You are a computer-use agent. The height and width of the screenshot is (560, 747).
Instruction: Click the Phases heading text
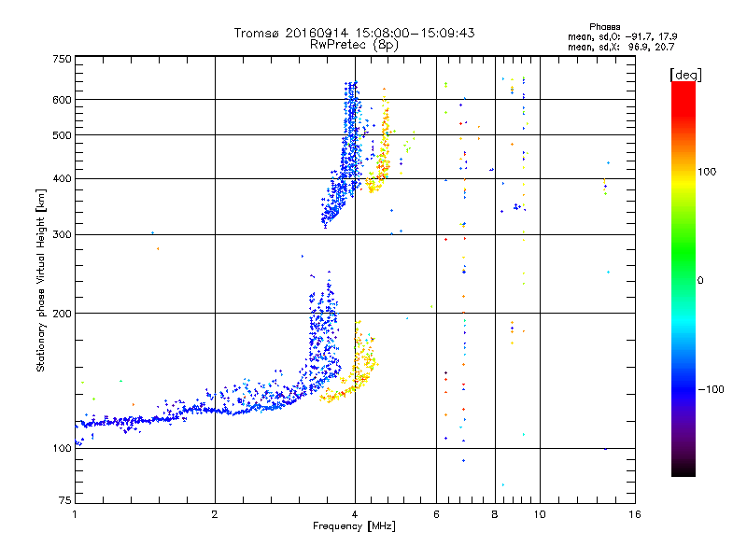click(607, 26)
